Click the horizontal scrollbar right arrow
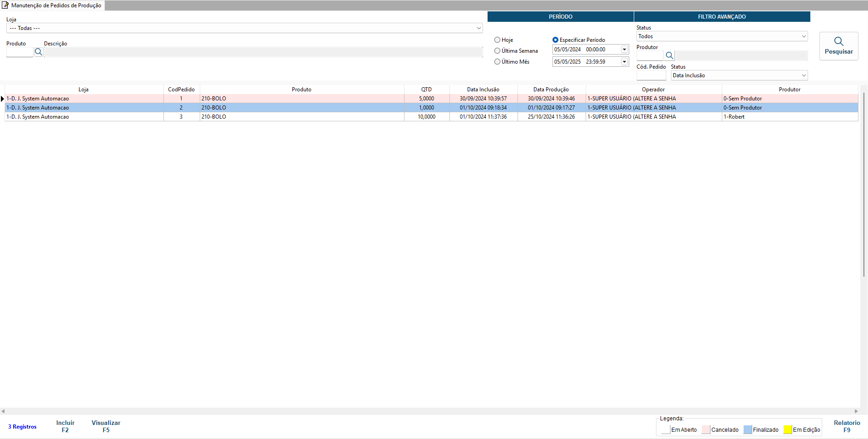This screenshot has height=439, width=868. 856,411
